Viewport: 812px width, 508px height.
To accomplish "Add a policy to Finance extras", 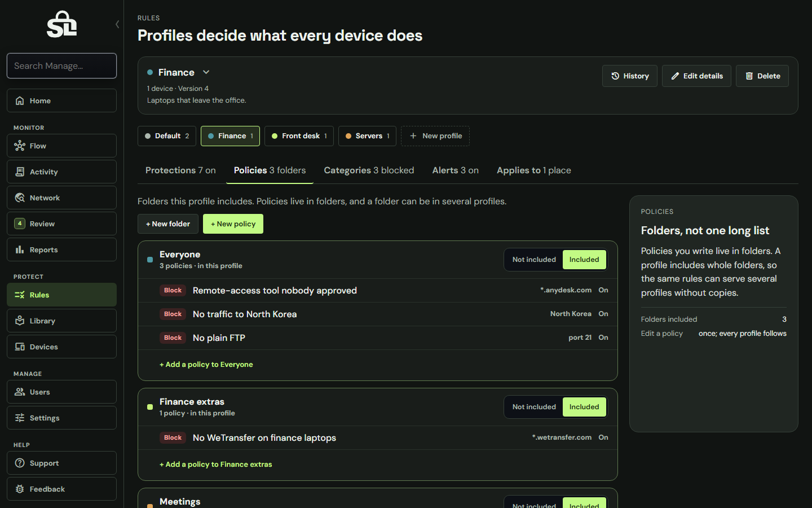I will pyautogui.click(x=216, y=465).
